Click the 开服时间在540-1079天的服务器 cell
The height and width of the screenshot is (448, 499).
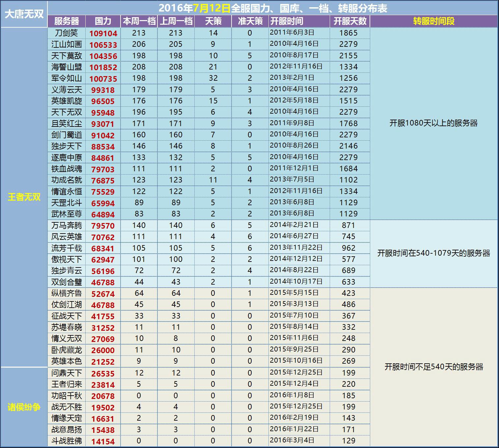(x=434, y=253)
